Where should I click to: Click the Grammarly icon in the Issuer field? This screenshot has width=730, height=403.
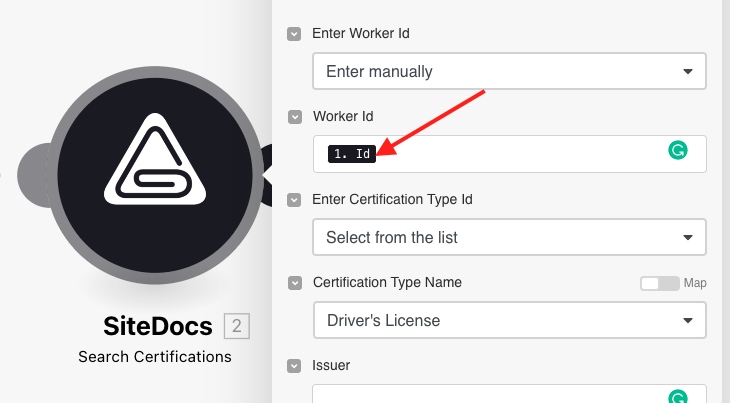click(x=678, y=397)
